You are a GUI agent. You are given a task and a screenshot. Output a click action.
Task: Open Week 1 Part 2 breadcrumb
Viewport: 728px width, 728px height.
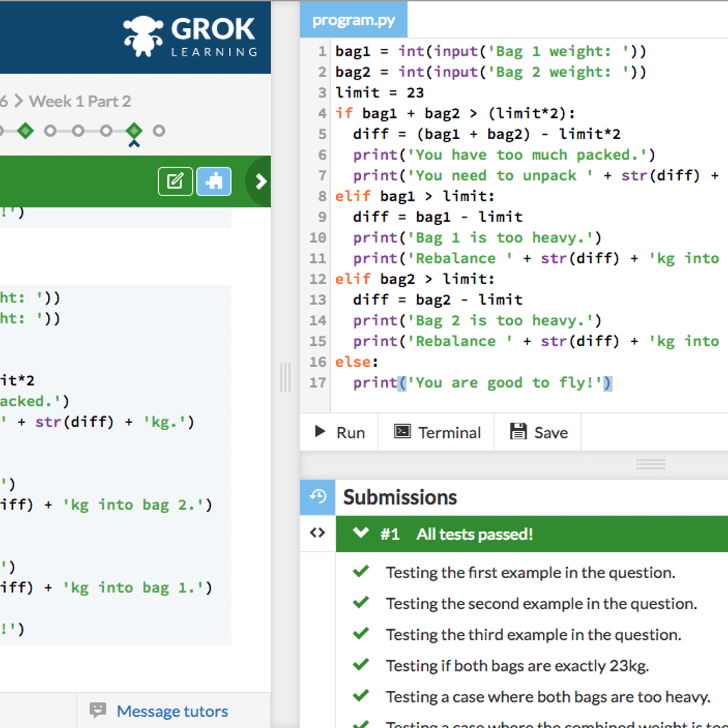click(80, 101)
